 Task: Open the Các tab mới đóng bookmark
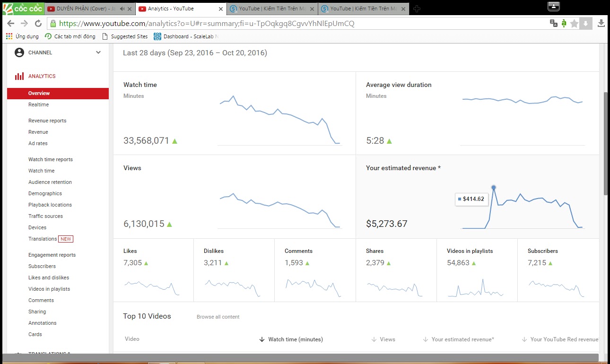70,36
